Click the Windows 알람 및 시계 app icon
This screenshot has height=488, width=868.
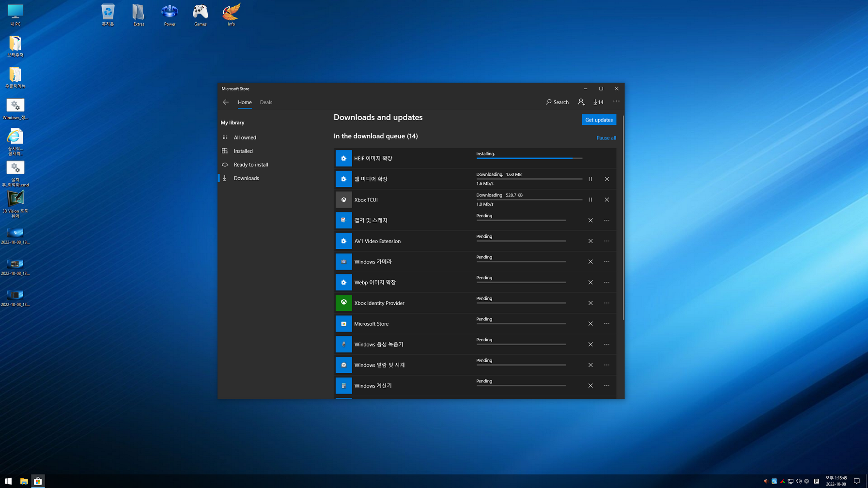point(343,365)
